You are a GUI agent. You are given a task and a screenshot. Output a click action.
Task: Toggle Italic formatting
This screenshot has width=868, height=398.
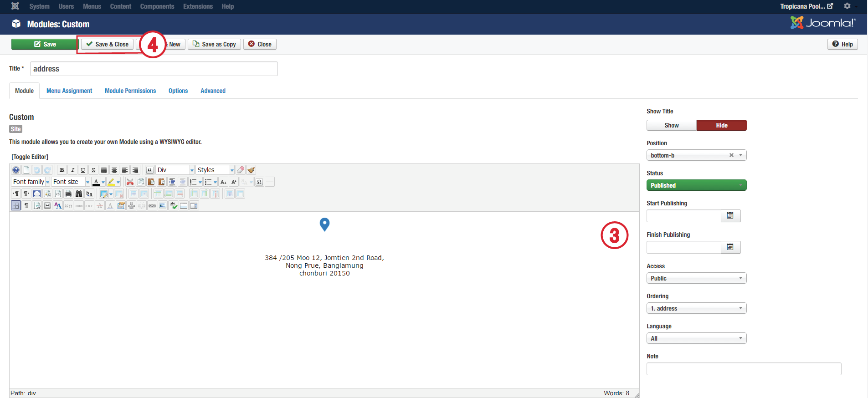tap(72, 170)
